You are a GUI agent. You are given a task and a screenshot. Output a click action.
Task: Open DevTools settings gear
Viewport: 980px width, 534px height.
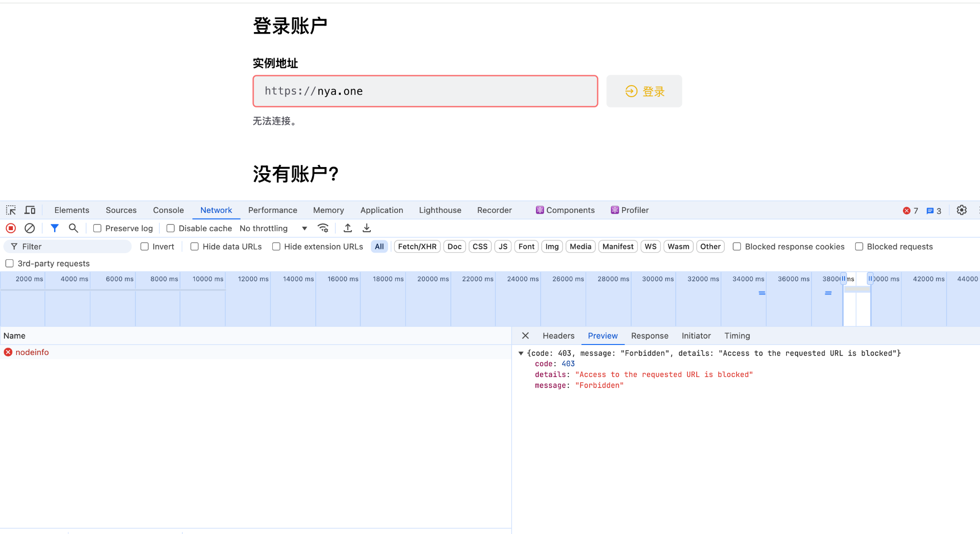(962, 210)
